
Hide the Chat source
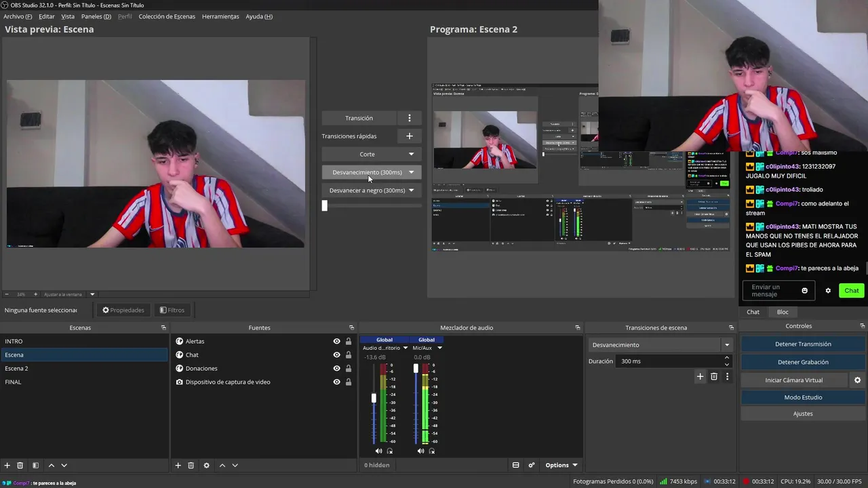[x=336, y=354]
